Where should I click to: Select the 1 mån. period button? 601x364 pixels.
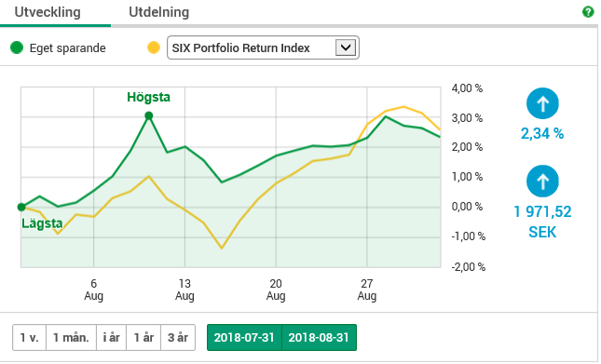pos(71,338)
